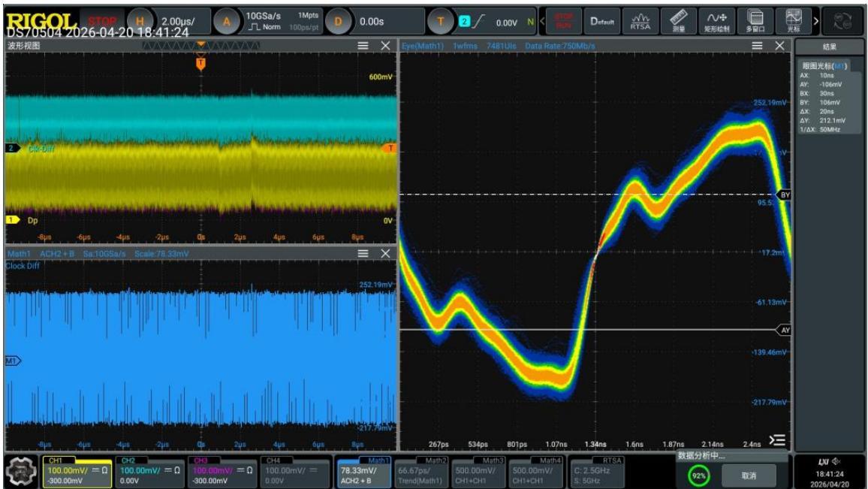868x489 pixels.
Task: Collapse the toolbar with the left chevron
Action: tap(542, 22)
